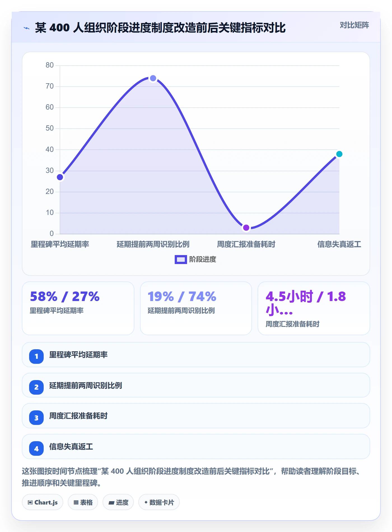Click the Chart.js tag

[x=43, y=502]
